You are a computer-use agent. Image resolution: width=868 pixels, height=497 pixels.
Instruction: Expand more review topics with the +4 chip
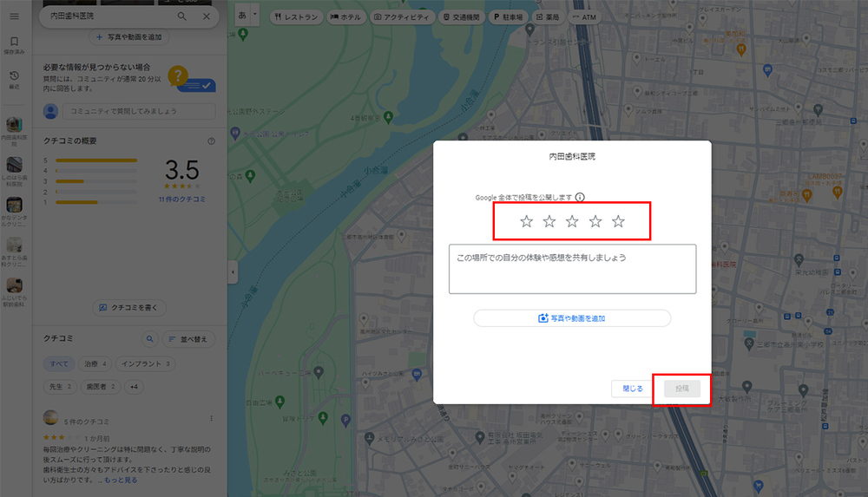click(x=135, y=386)
